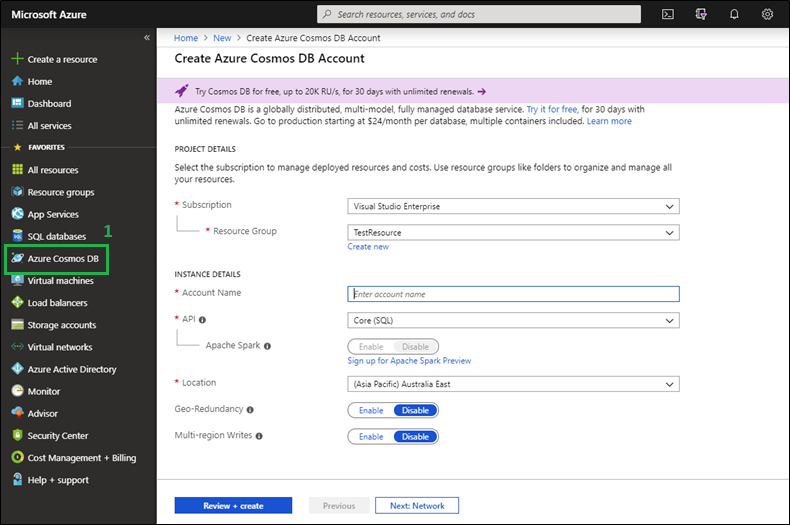Collapse the left sidebar with the chevron
The width and height of the screenshot is (790, 525).
[x=147, y=37]
